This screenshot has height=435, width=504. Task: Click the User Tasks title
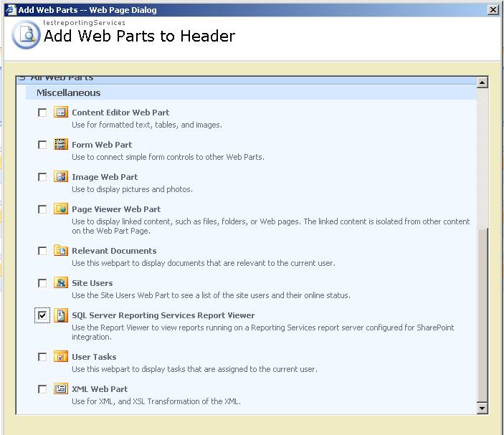click(x=94, y=357)
